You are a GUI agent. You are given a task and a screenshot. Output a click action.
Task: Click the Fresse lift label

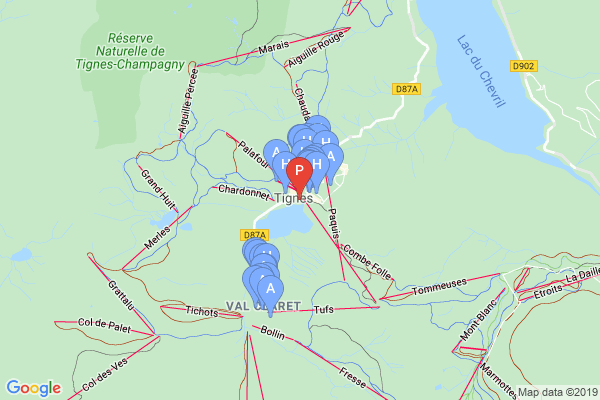(x=352, y=377)
